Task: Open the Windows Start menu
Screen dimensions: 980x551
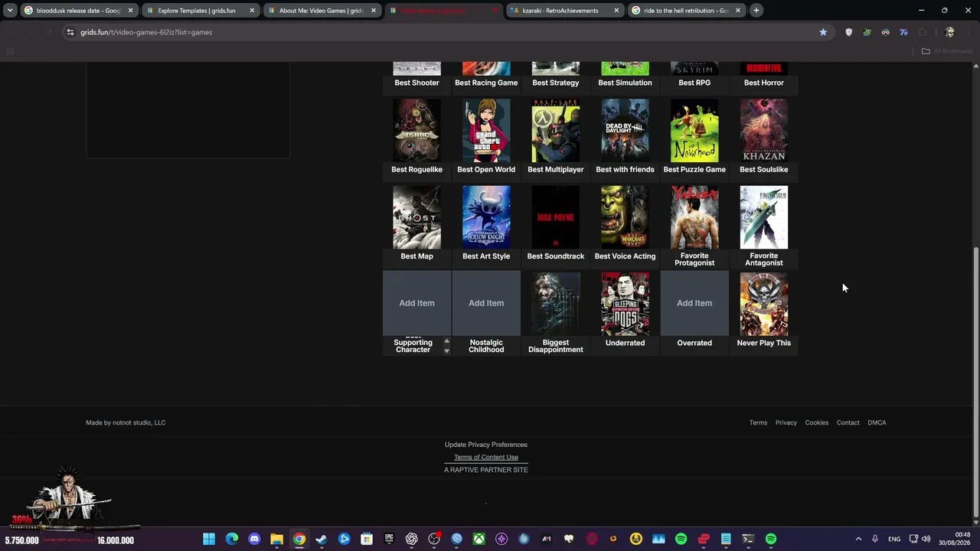Action: (x=209, y=540)
